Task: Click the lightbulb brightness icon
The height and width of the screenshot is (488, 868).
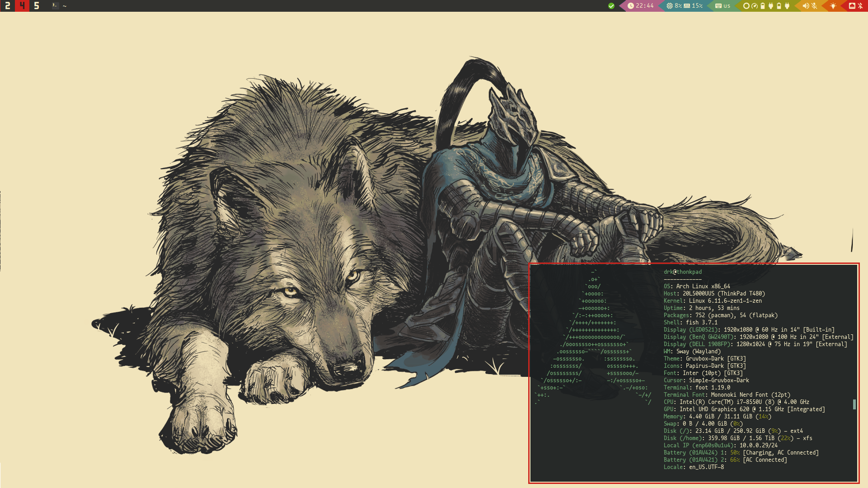Action: click(x=833, y=6)
